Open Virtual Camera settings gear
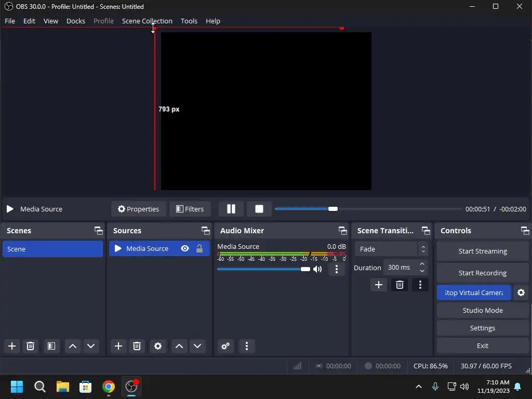 click(521, 293)
